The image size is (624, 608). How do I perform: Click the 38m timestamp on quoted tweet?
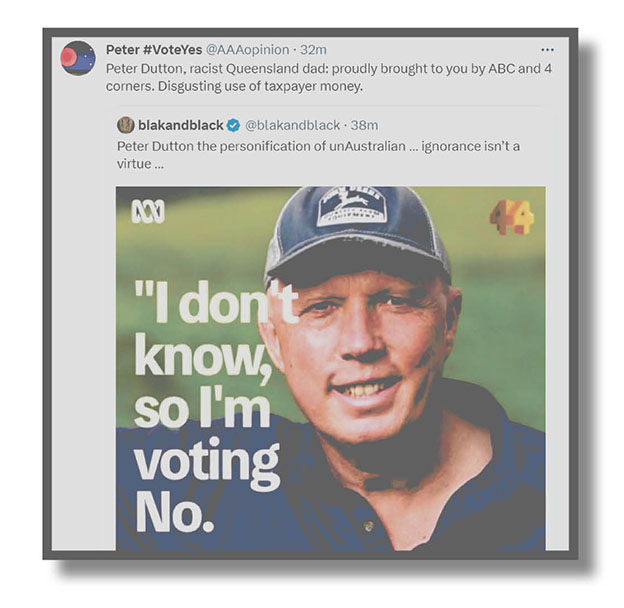365,125
